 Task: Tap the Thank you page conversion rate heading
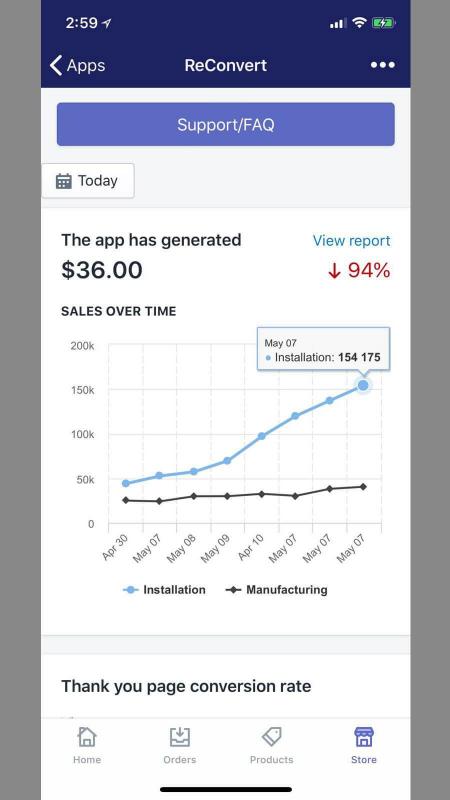[186, 686]
